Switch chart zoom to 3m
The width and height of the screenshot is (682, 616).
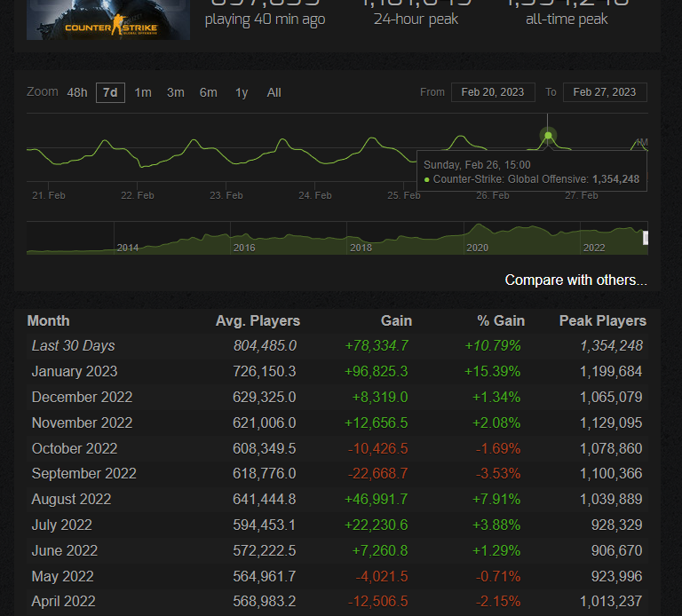176,92
